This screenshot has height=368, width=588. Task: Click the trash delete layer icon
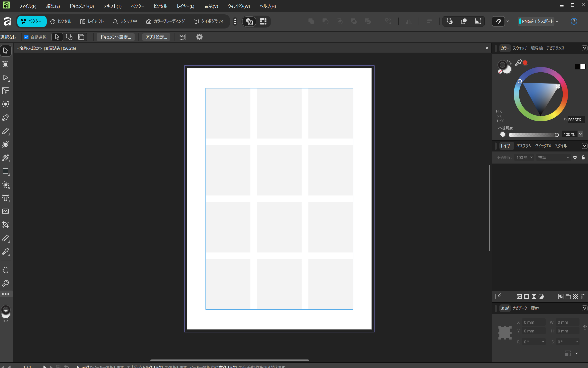coord(583,296)
